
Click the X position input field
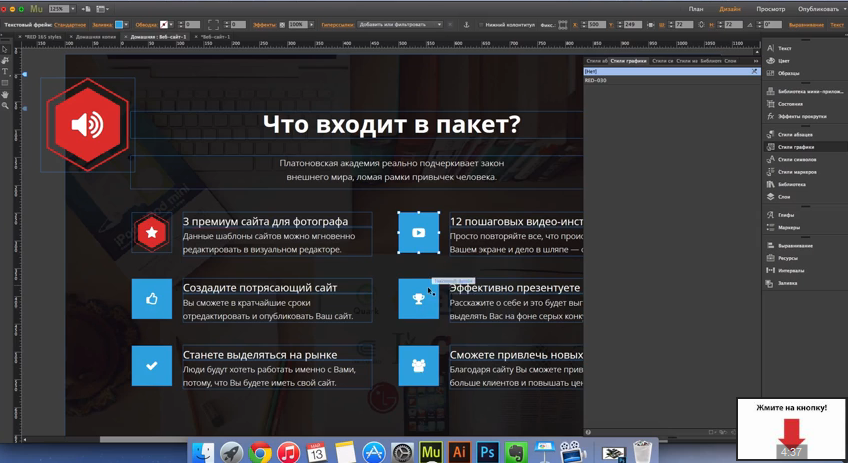[597, 25]
